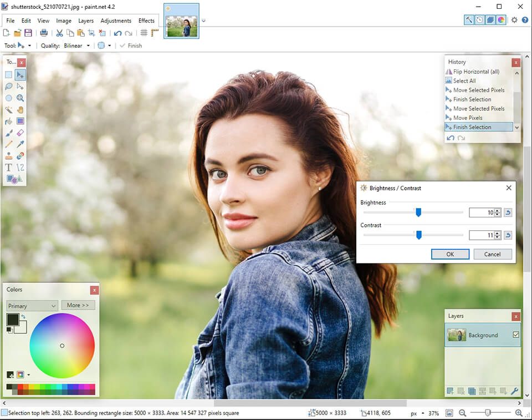The height and width of the screenshot is (420, 532).
Task: Open the More >> dropdown in the Colors panel
Action: click(78, 305)
